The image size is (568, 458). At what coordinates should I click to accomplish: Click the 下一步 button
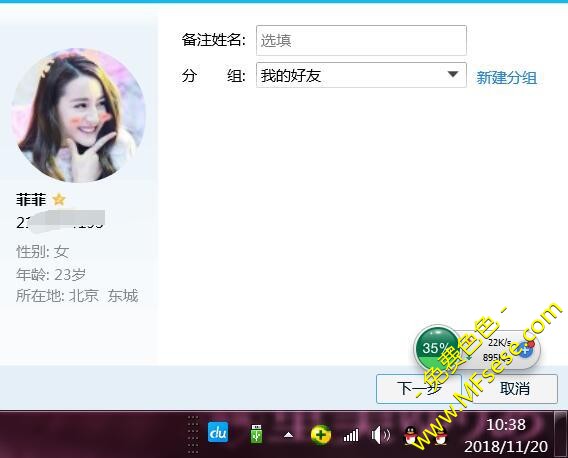419,389
